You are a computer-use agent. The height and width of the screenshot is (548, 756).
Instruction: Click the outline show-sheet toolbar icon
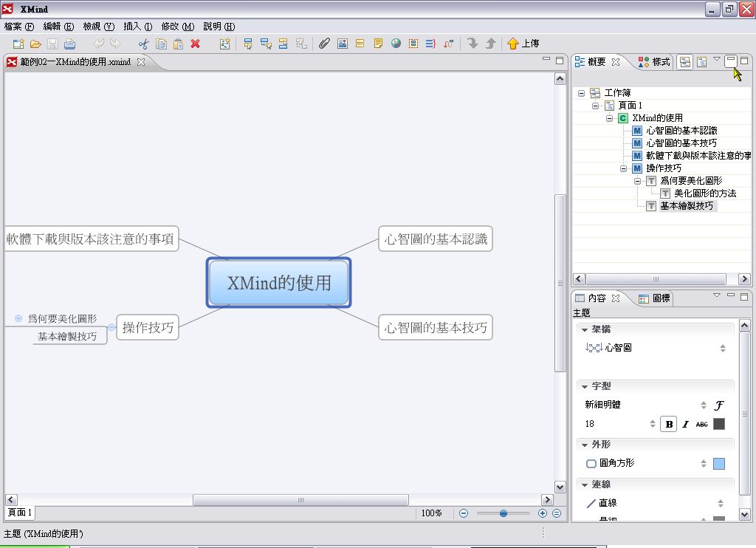702,62
